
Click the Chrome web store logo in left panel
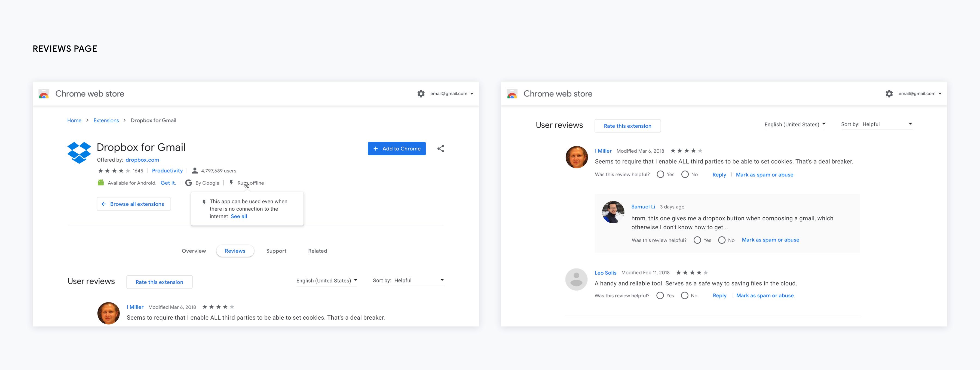[x=44, y=94]
